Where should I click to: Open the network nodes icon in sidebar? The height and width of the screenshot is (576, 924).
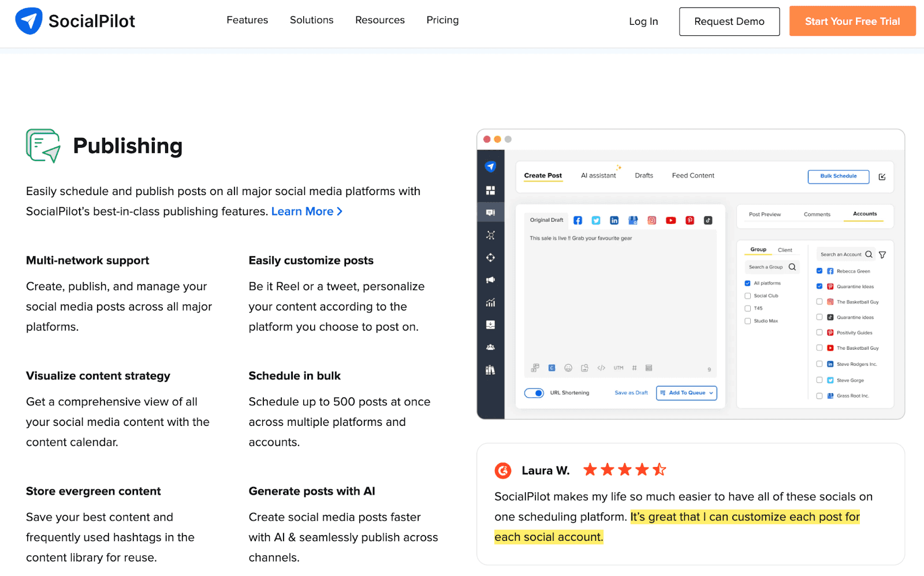pyautogui.click(x=490, y=235)
